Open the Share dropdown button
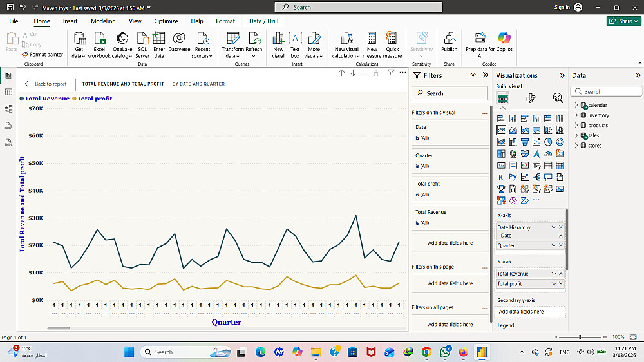The height and width of the screenshot is (362, 644). coord(623,21)
